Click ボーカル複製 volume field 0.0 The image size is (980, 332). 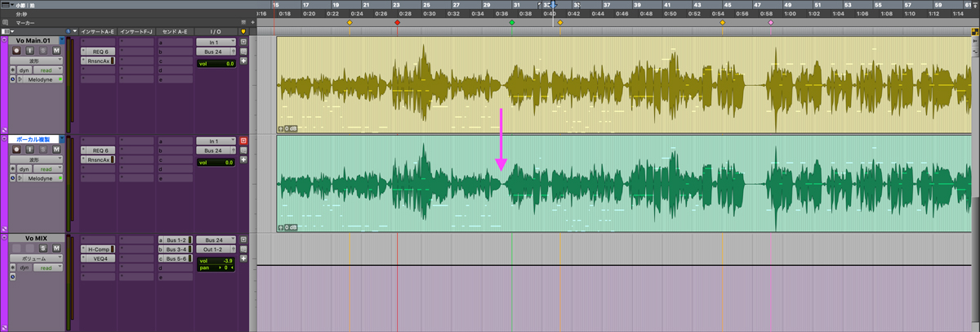click(216, 163)
